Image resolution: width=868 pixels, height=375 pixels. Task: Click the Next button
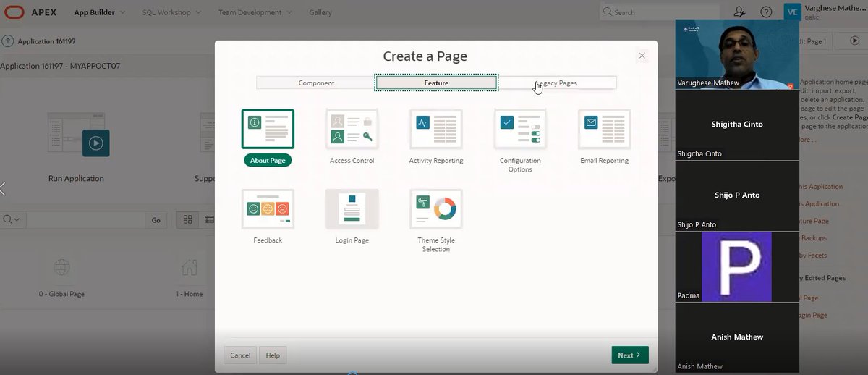pyautogui.click(x=629, y=355)
